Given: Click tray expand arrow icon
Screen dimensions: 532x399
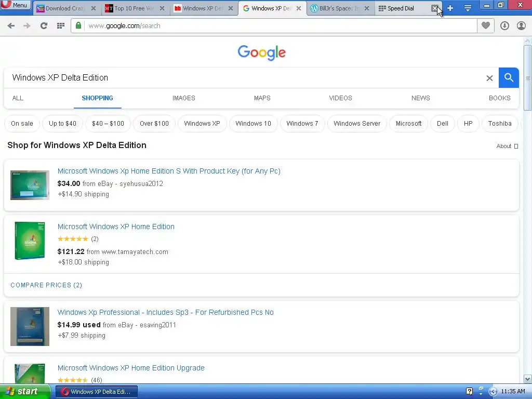Looking at the screenshot, I should 493,392.
